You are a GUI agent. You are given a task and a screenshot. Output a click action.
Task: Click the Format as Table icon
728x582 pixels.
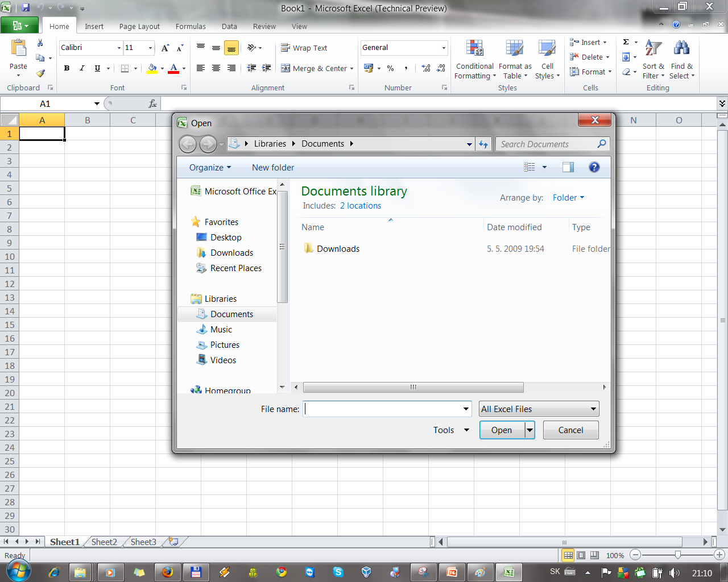pos(515,48)
